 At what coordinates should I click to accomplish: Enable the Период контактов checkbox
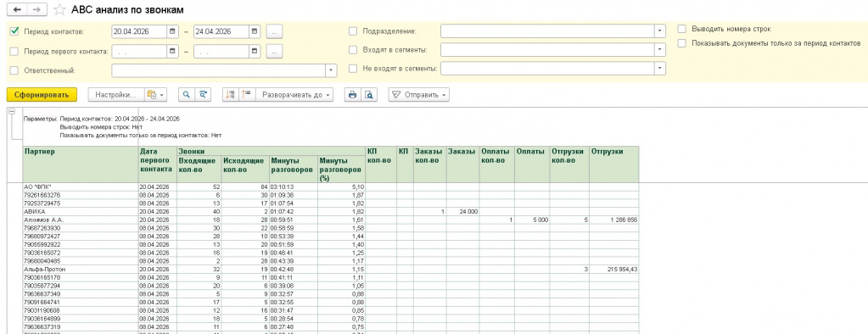click(14, 31)
